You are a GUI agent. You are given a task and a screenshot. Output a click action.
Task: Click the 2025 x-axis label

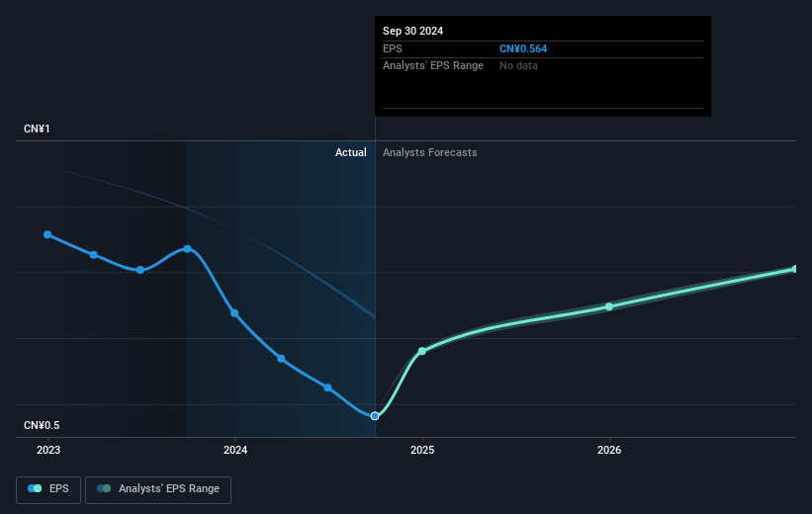click(x=422, y=450)
